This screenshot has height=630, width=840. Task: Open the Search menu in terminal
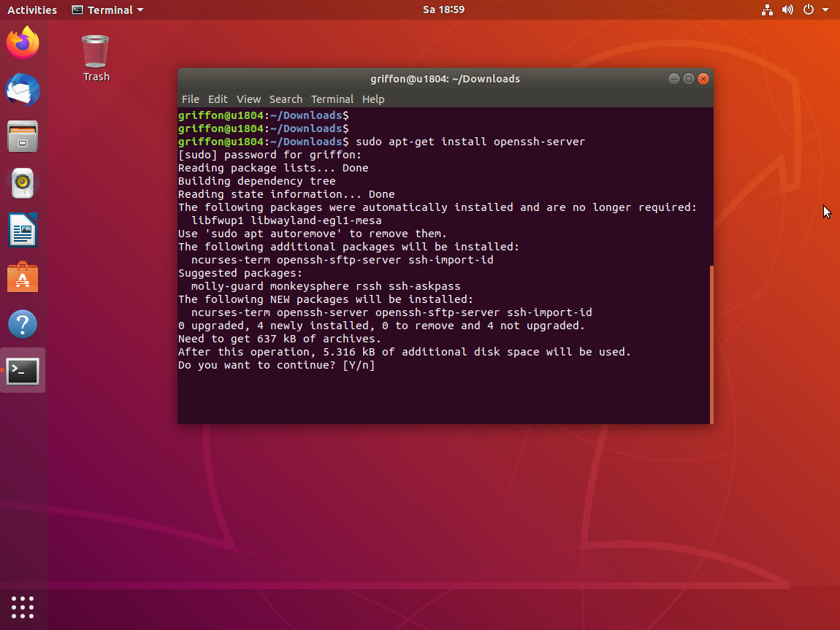tap(286, 99)
